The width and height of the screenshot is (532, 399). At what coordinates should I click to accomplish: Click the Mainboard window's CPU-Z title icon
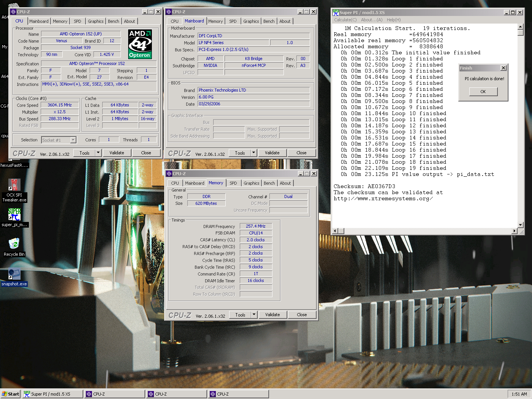[x=169, y=12]
